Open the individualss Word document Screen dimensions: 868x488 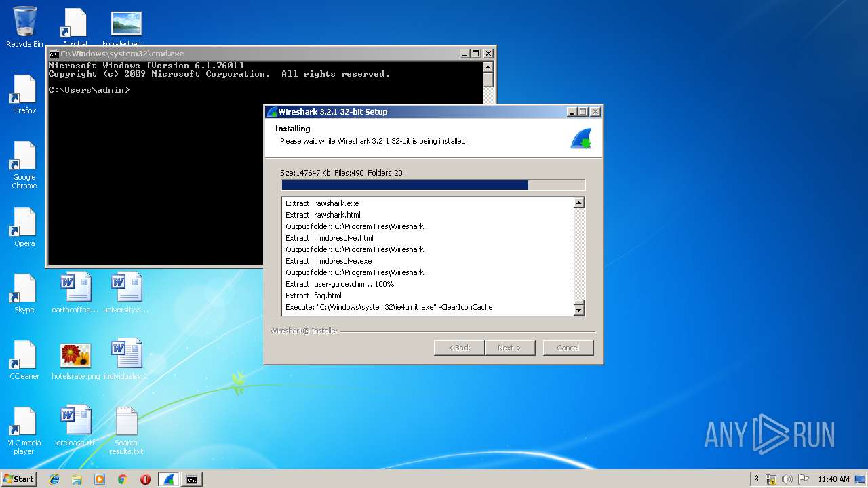(126, 360)
